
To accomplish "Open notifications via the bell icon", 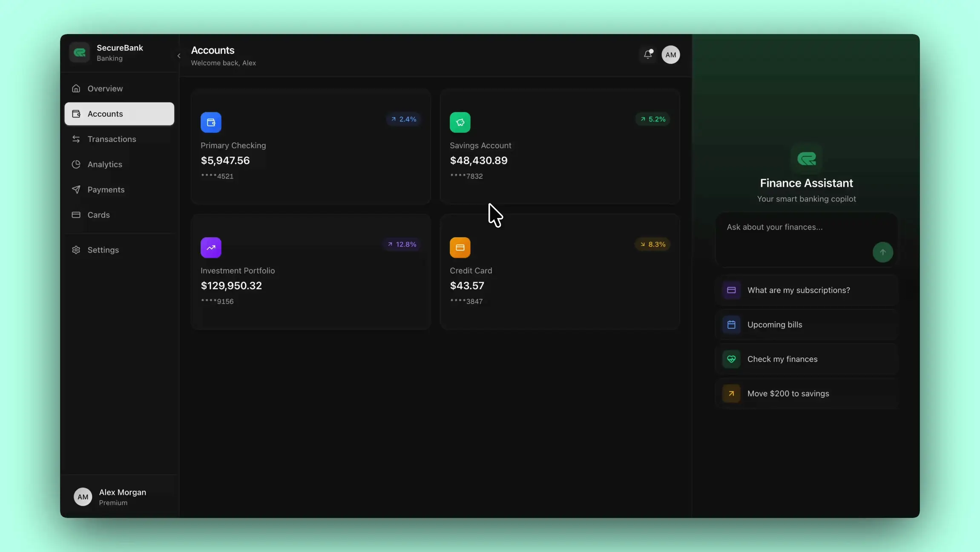I will click(x=647, y=55).
